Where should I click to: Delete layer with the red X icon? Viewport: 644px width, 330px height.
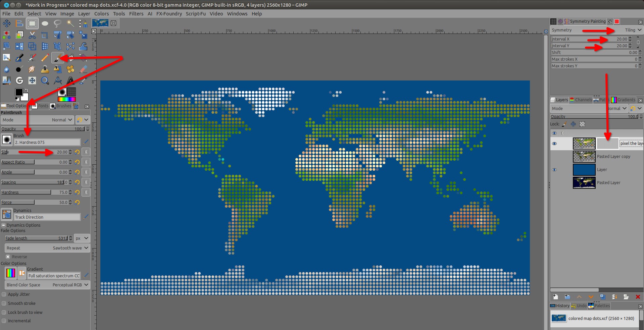(x=638, y=297)
